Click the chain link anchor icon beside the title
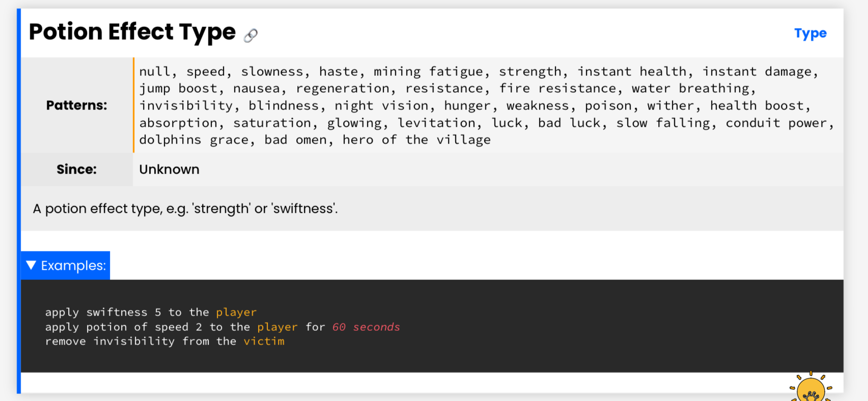868x401 pixels. point(250,35)
